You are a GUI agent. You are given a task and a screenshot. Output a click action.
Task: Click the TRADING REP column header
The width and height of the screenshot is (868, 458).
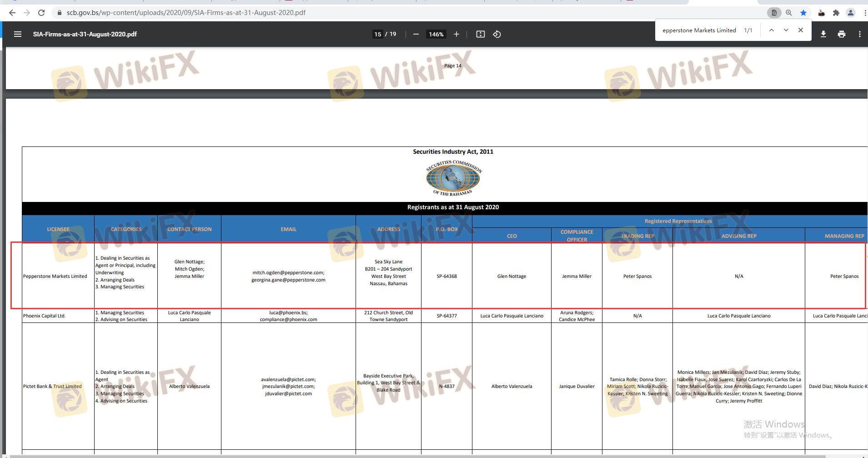[x=637, y=236]
